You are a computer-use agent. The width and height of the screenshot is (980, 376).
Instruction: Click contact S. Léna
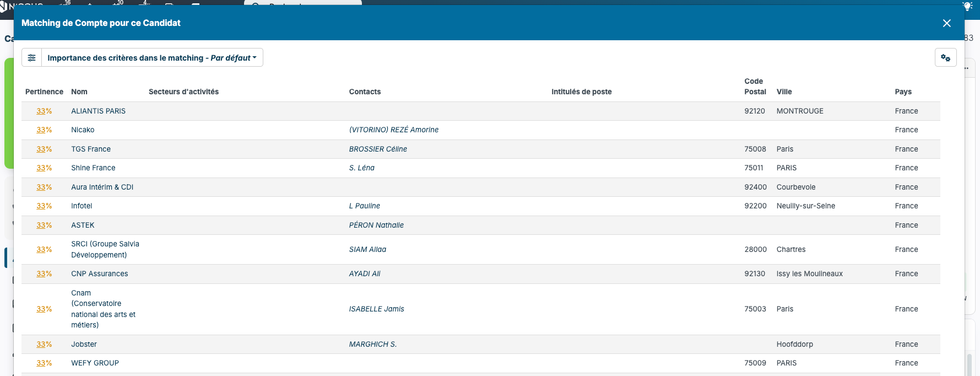point(361,168)
